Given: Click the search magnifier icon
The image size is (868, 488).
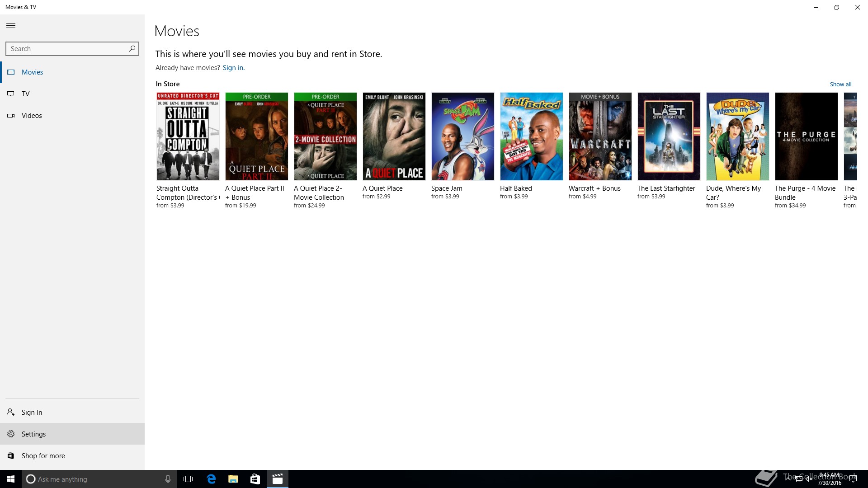Looking at the screenshot, I should tap(132, 48).
